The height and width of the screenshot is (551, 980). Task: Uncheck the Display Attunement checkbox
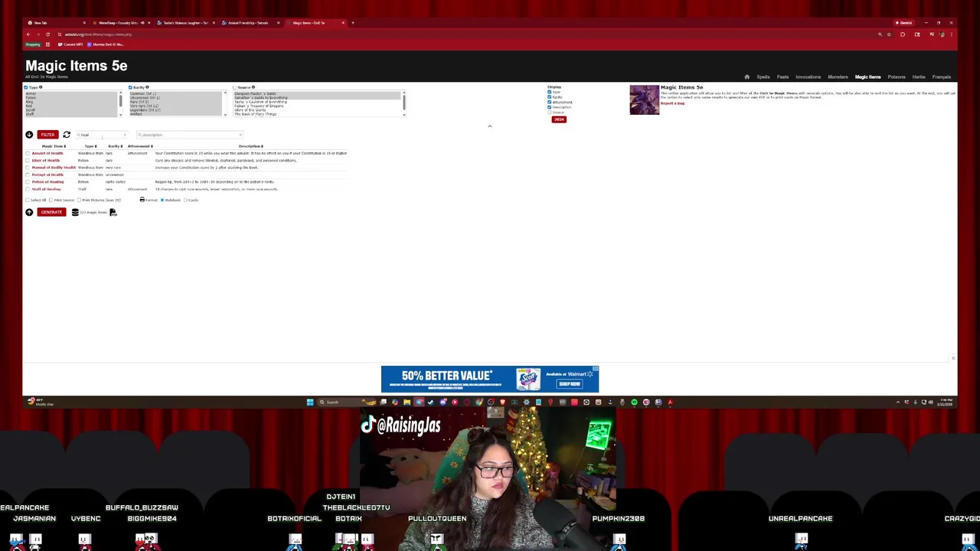pos(549,102)
